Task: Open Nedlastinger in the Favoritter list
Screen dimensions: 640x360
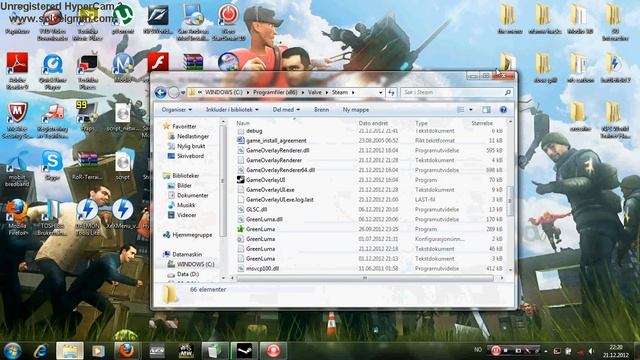Action: (193, 136)
